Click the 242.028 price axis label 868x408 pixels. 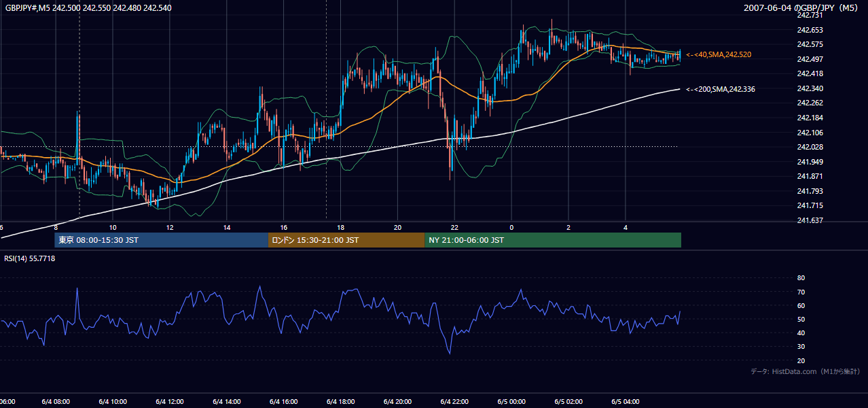(x=810, y=147)
